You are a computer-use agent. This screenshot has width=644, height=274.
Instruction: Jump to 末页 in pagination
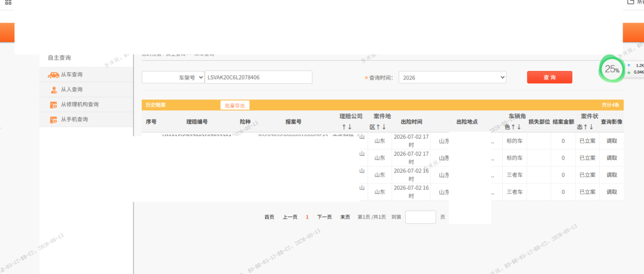[345, 217]
